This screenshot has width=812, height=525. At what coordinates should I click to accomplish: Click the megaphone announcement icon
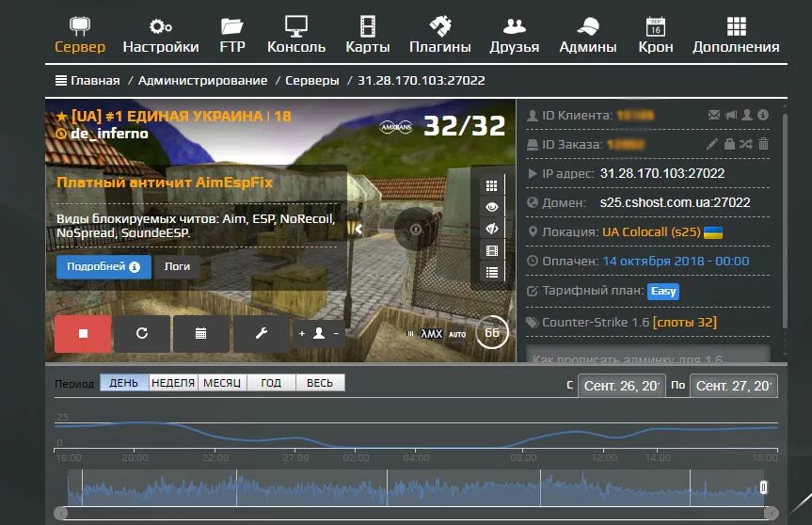(731, 115)
